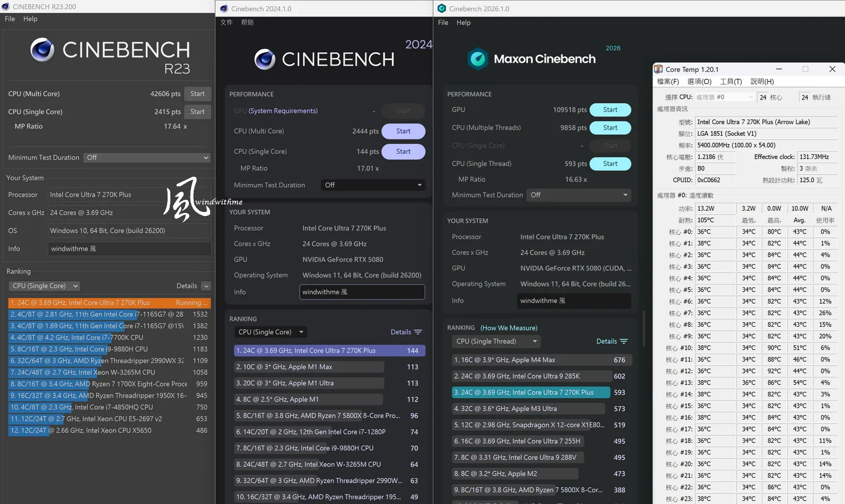Click the Cinebench R23 sphere logo
Viewport: 845px width, 504px height.
tap(42, 49)
